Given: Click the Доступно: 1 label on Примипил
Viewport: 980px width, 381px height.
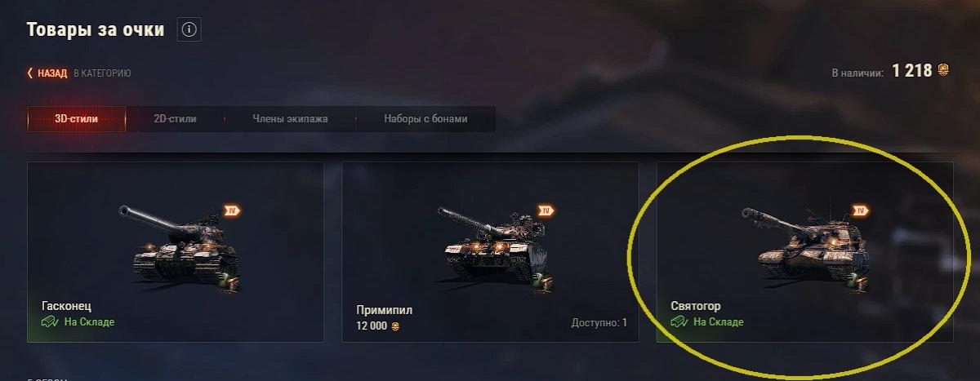Looking at the screenshot, I should [599, 322].
